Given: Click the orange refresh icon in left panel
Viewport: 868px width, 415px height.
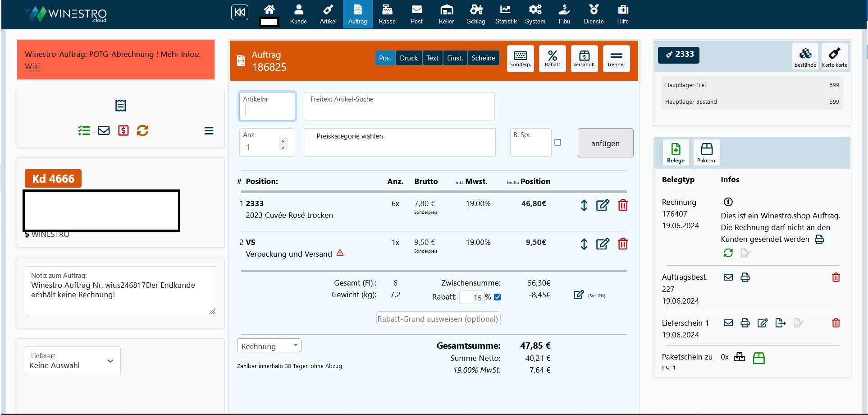Looking at the screenshot, I should tap(142, 131).
